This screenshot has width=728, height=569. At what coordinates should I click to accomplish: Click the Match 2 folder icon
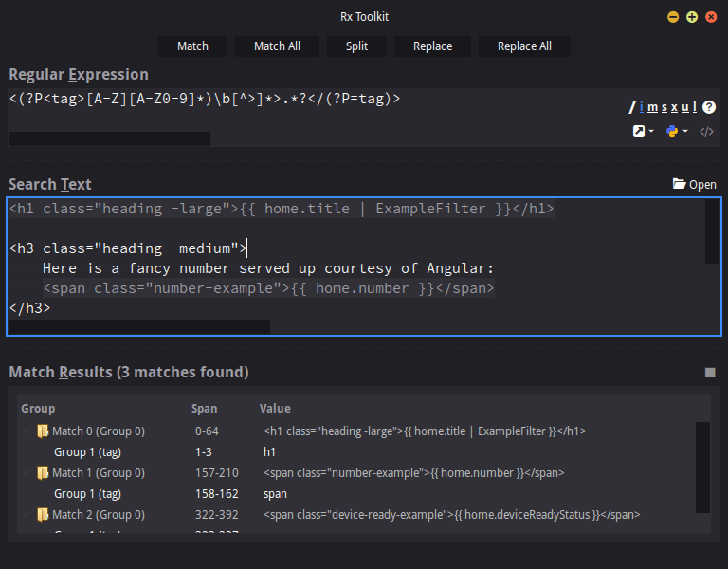coord(43,515)
